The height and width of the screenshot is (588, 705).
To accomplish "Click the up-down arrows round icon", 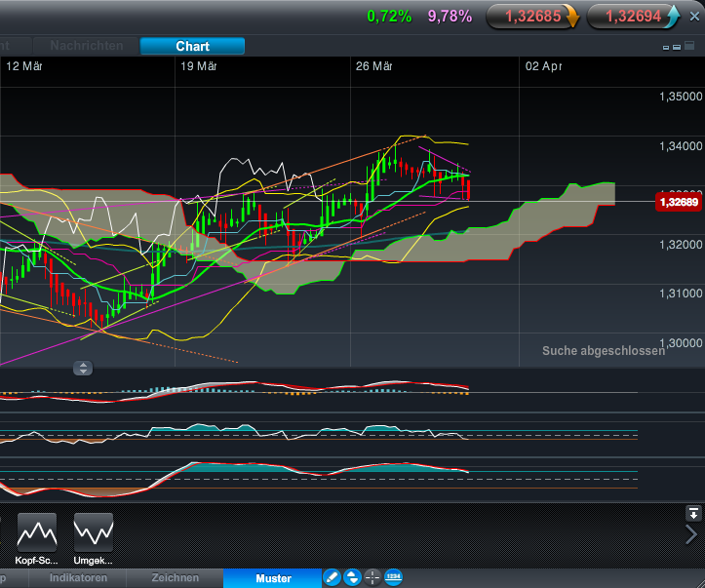I will [353, 577].
